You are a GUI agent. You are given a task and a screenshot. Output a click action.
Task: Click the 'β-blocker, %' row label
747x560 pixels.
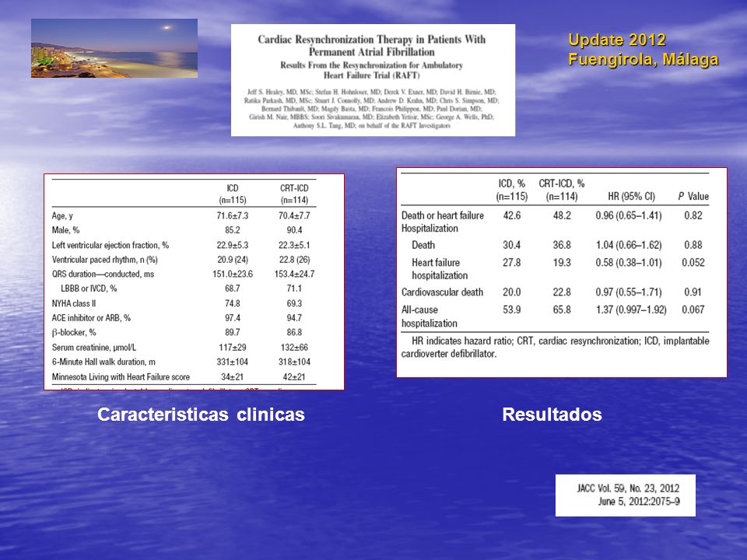(74, 332)
